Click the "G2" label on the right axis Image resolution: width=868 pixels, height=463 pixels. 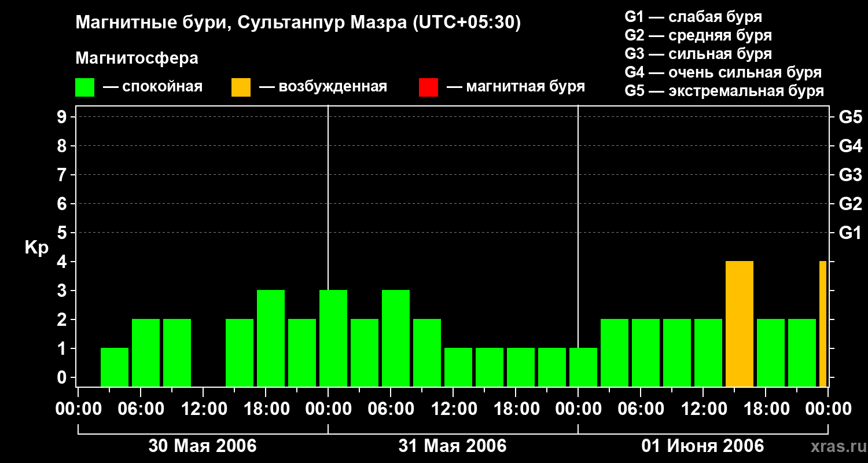pyautogui.click(x=851, y=204)
